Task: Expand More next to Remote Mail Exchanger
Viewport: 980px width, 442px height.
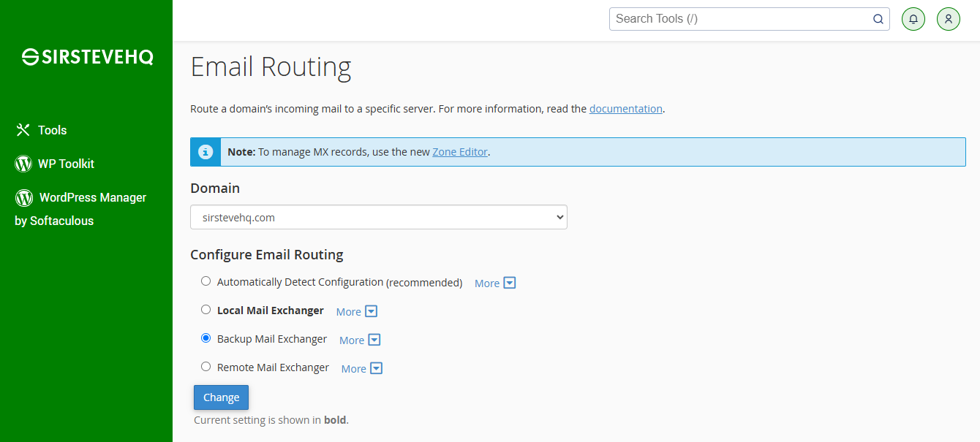Action: (362, 368)
